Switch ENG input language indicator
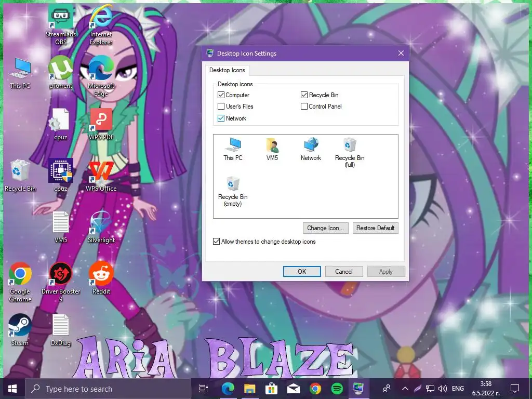The height and width of the screenshot is (399, 532). pos(458,389)
